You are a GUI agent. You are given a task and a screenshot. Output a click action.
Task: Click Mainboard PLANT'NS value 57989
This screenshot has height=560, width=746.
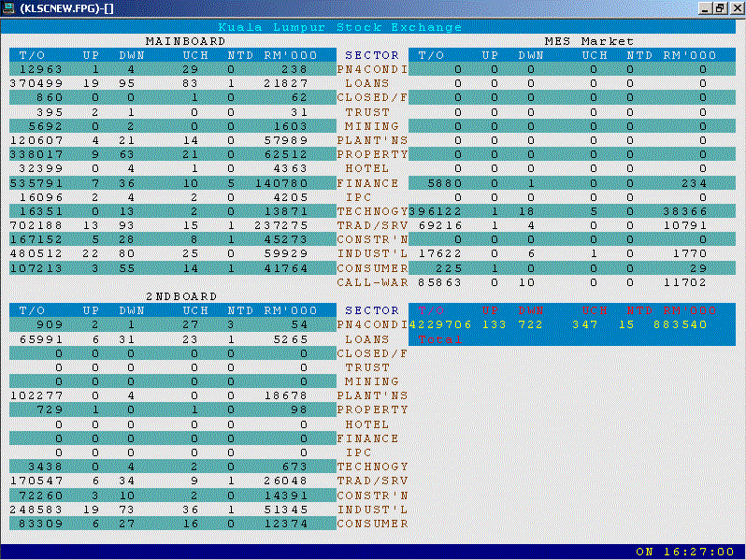coord(286,140)
